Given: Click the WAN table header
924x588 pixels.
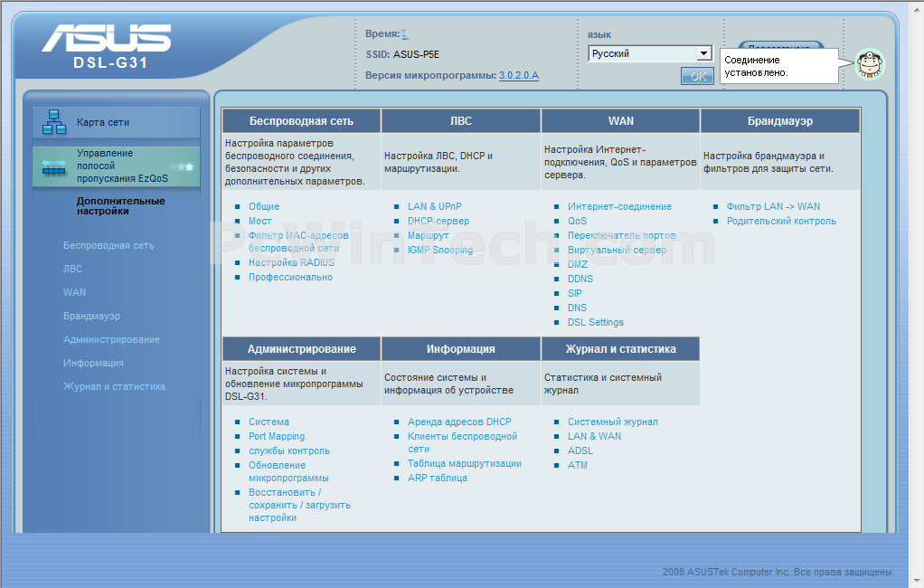Looking at the screenshot, I should coord(620,121).
